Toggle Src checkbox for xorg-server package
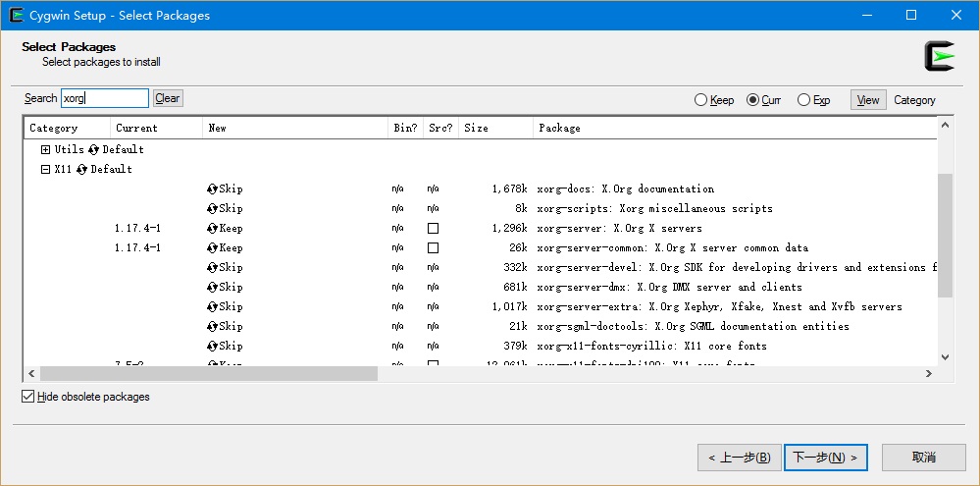This screenshot has height=486, width=980. [x=433, y=229]
